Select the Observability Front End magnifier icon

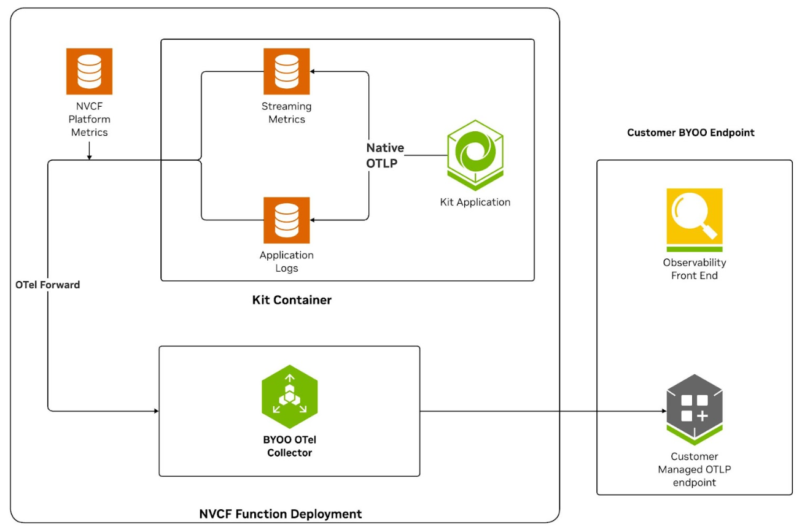pyautogui.click(x=694, y=219)
